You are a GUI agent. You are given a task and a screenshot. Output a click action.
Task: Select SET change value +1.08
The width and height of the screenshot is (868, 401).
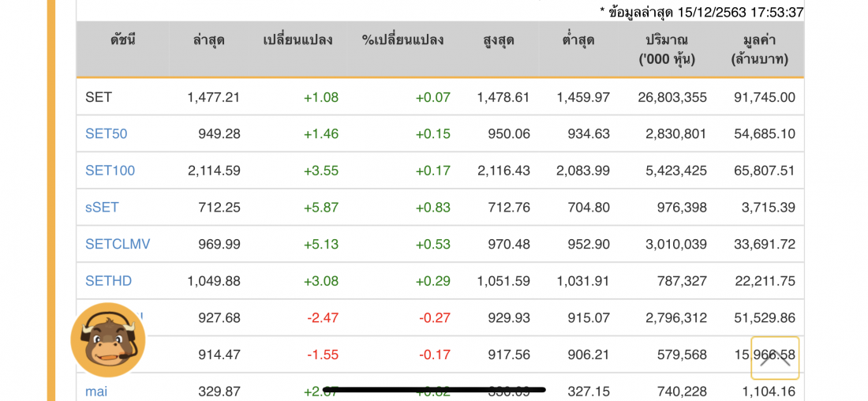point(321,97)
